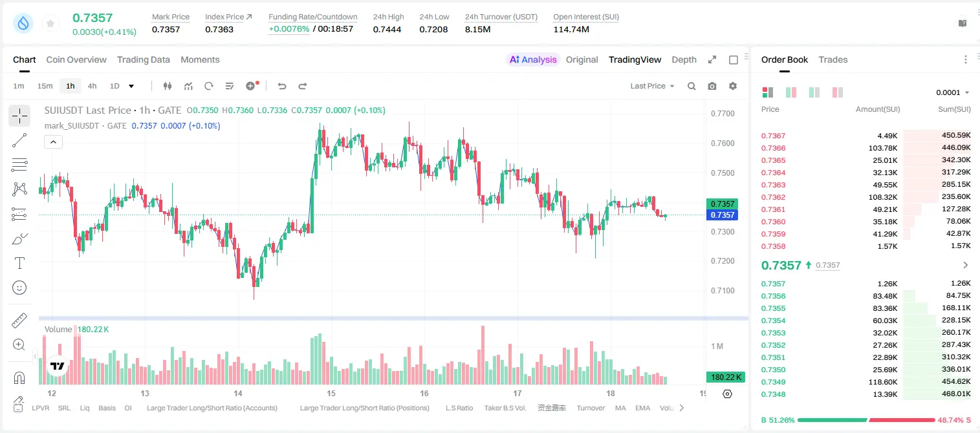980x433 pixels.
Task: Select the crosshair cursor tool
Action: [x=19, y=116]
